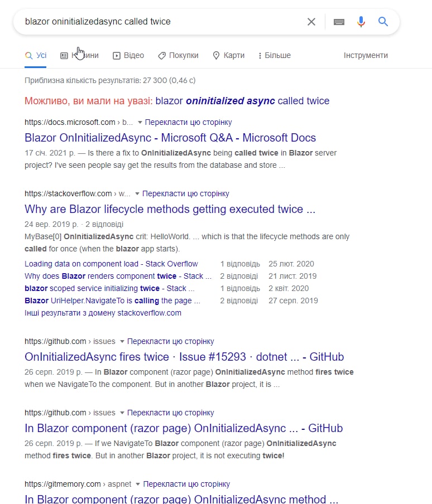The width and height of the screenshot is (432, 504).
Task: Click the date '27 серп. 2019'
Action: click(293, 301)
